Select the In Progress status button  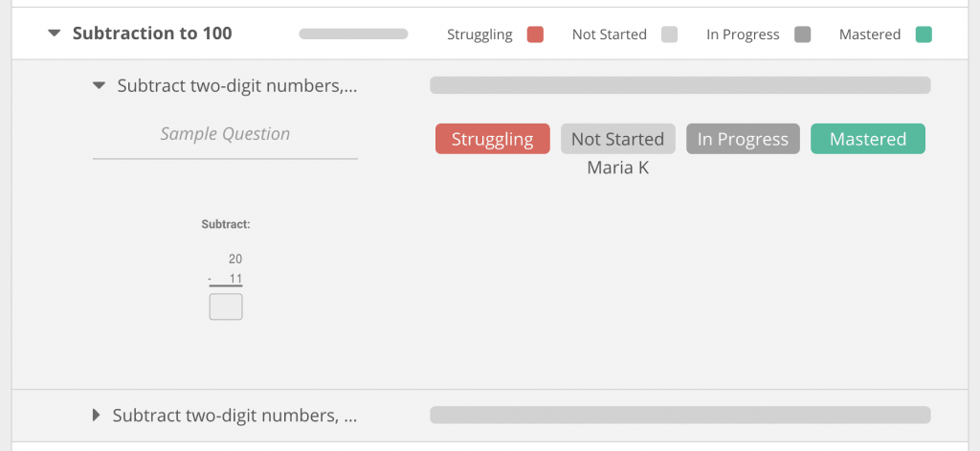coord(743,139)
